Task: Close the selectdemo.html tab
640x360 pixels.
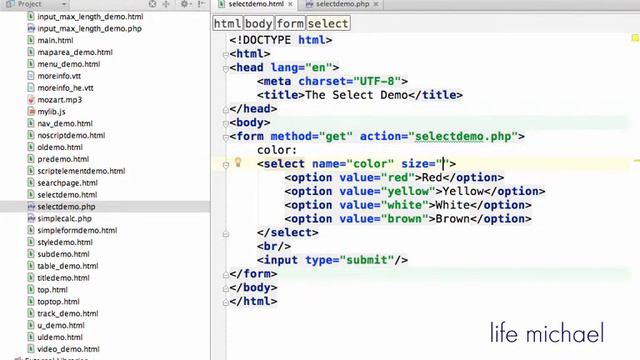Action: (x=290, y=4)
